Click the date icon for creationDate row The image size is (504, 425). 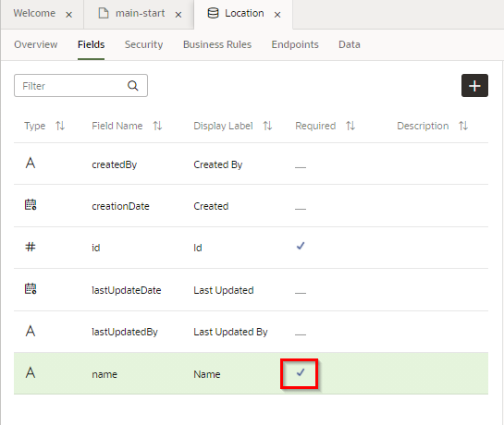(x=31, y=204)
